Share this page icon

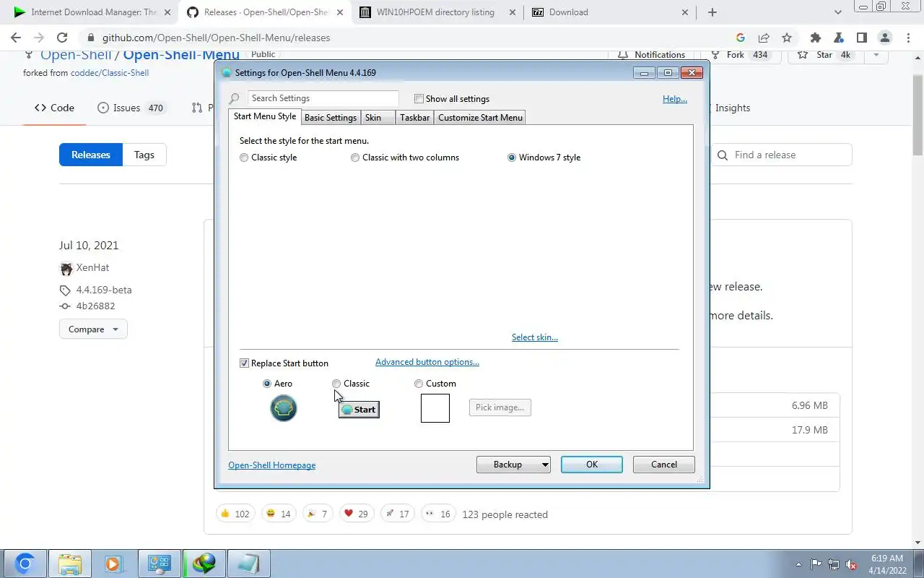pyautogui.click(x=764, y=38)
